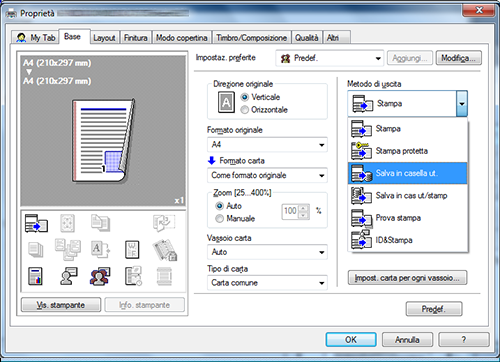Screen dimensions: 500x362
Task: Open the Modo copertina tab
Action: click(182, 38)
